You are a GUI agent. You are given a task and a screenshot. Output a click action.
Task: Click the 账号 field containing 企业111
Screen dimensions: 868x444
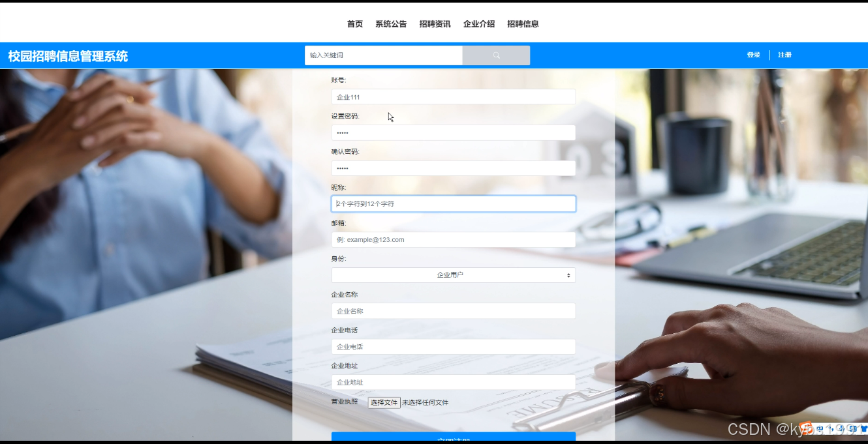pyautogui.click(x=454, y=97)
